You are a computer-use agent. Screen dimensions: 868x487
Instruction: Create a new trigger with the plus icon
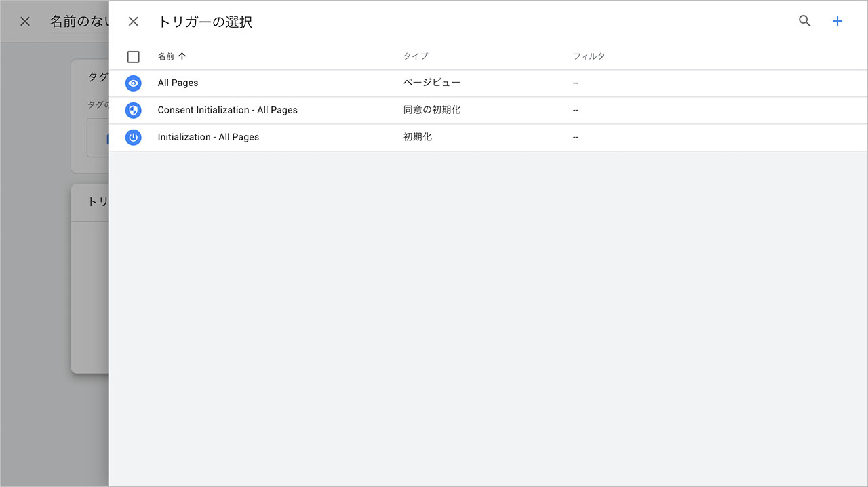pos(837,21)
